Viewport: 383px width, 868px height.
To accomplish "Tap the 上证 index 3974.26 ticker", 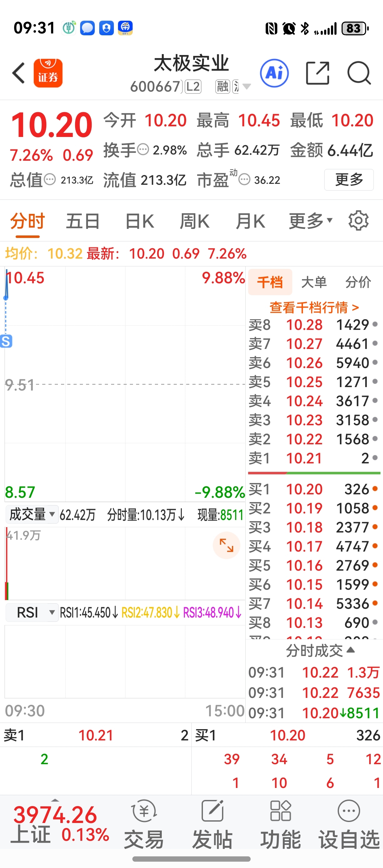I will 60,824.
